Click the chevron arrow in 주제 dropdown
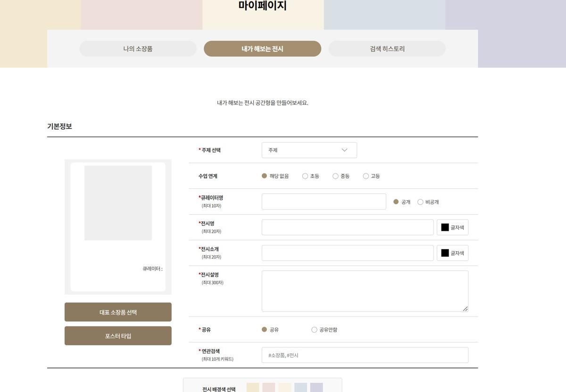The image size is (566, 392). tap(344, 150)
